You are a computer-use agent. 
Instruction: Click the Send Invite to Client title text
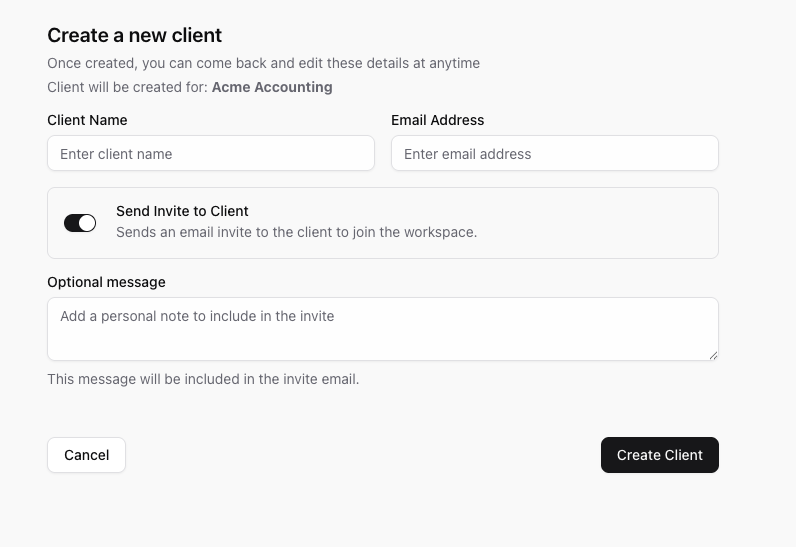pos(182,211)
